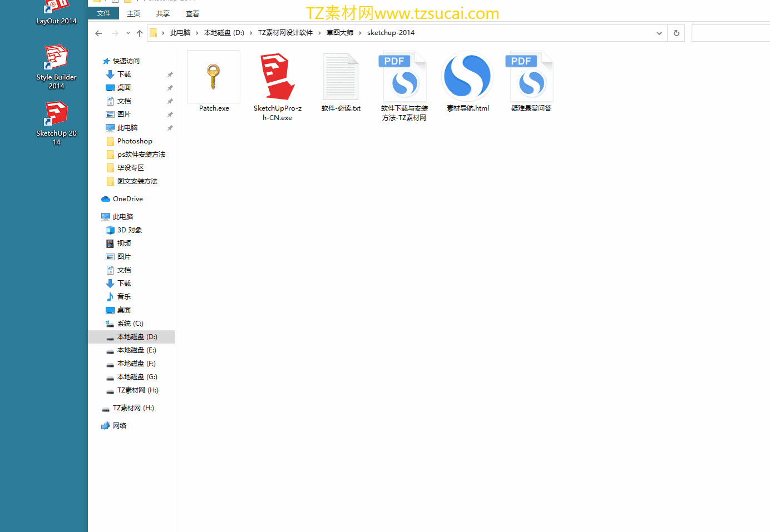Select the 软件-必读.txt text file icon
Screen dimensions: 770x532
[x=340, y=77]
